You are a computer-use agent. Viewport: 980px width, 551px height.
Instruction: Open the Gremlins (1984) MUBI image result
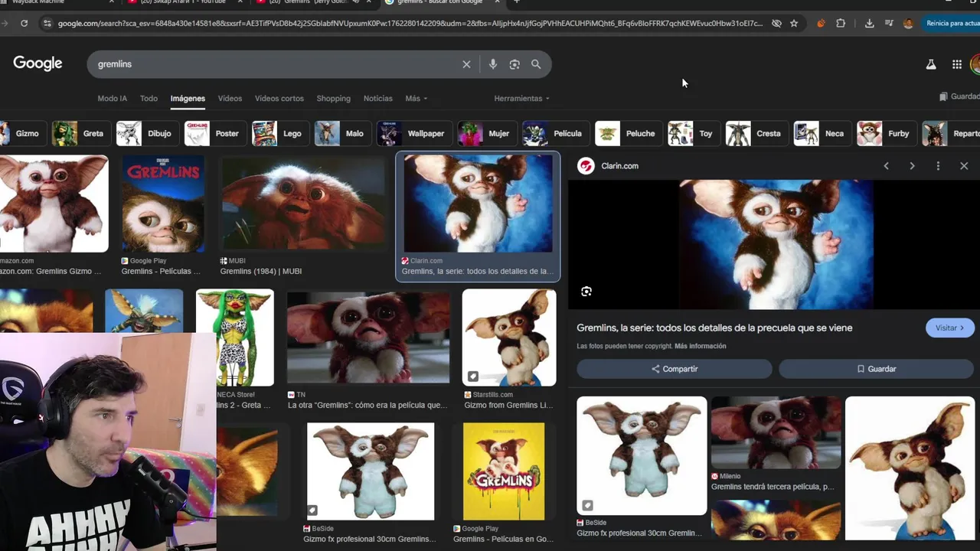point(303,204)
